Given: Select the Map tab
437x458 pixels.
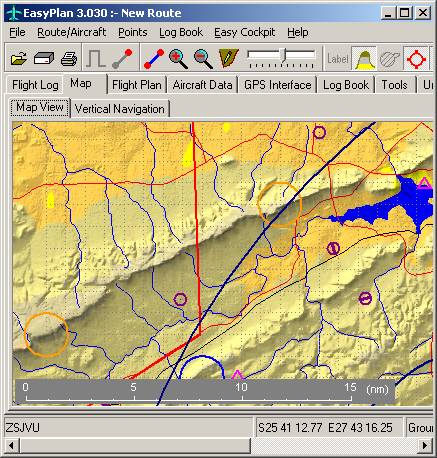Looking at the screenshot, I should 80,83.
